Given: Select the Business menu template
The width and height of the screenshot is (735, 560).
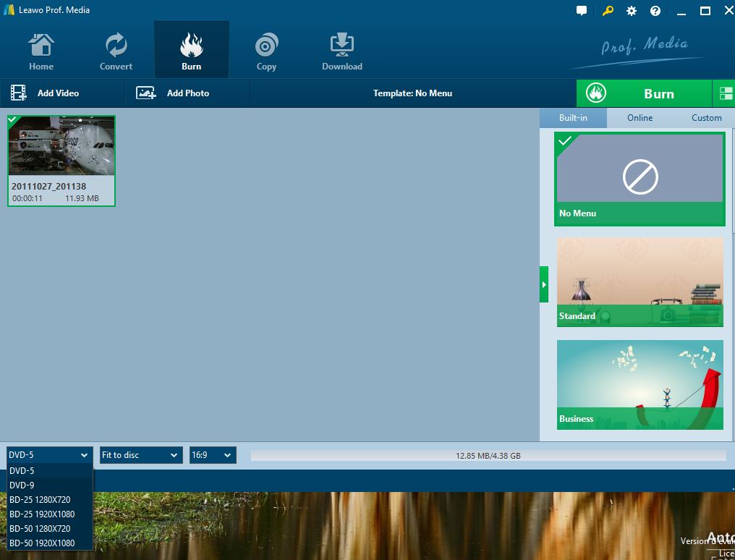Looking at the screenshot, I should pyautogui.click(x=640, y=385).
